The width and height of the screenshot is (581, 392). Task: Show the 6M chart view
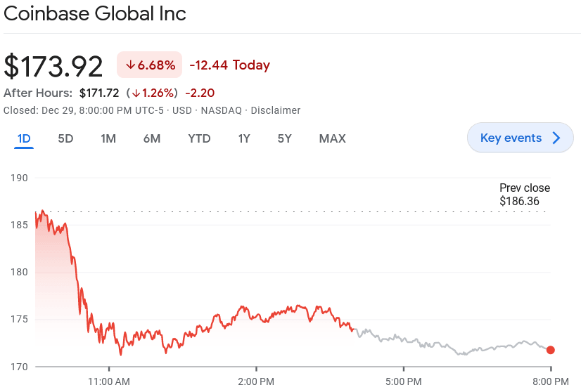pos(152,138)
